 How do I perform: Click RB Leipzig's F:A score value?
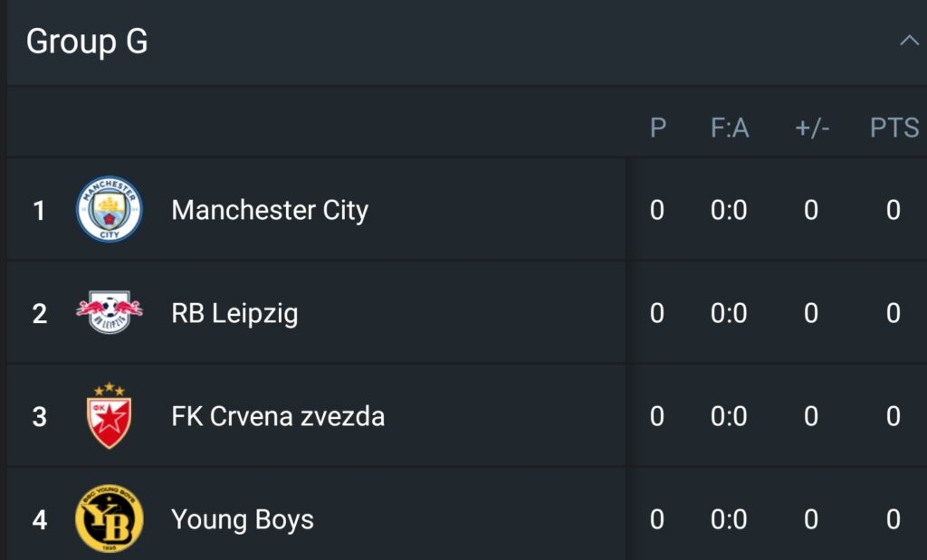(729, 313)
